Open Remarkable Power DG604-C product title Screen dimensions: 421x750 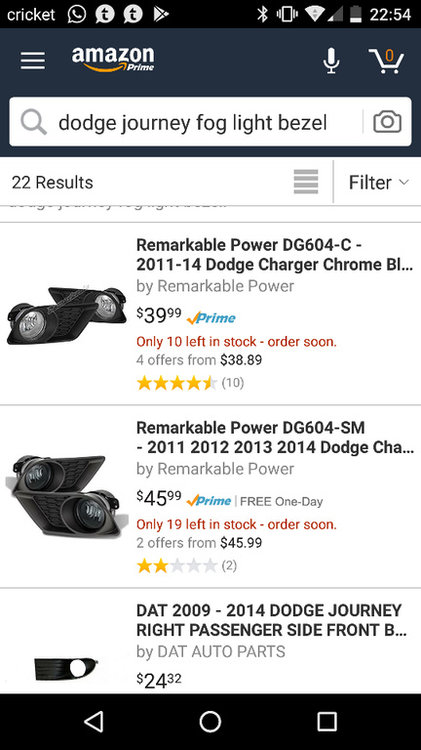pos(275,254)
